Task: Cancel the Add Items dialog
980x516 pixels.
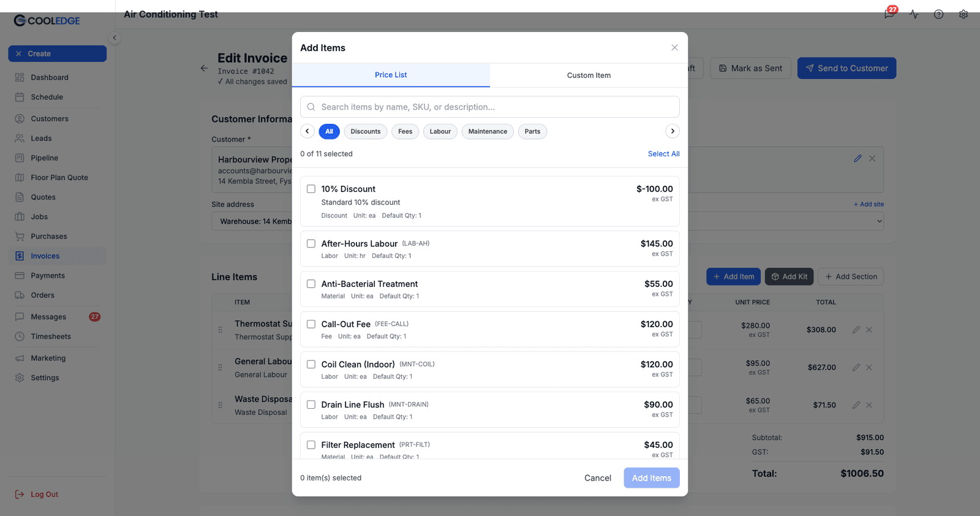Action: coord(598,478)
